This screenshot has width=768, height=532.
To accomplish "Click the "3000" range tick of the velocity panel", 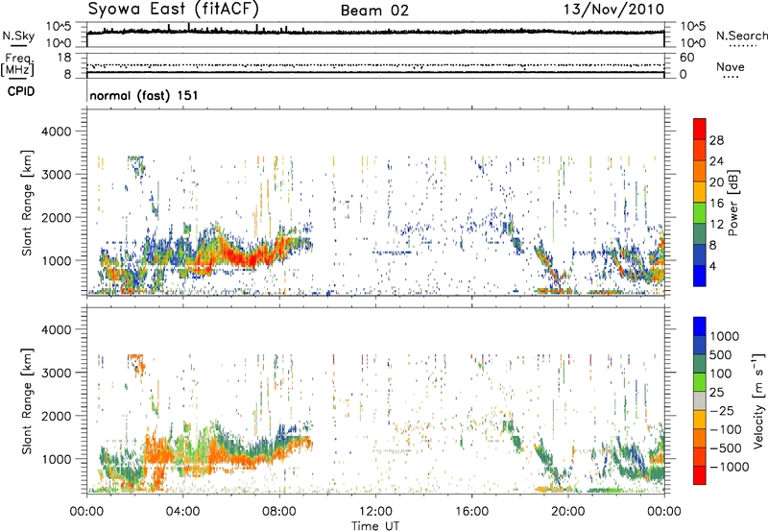I will click(56, 373).
